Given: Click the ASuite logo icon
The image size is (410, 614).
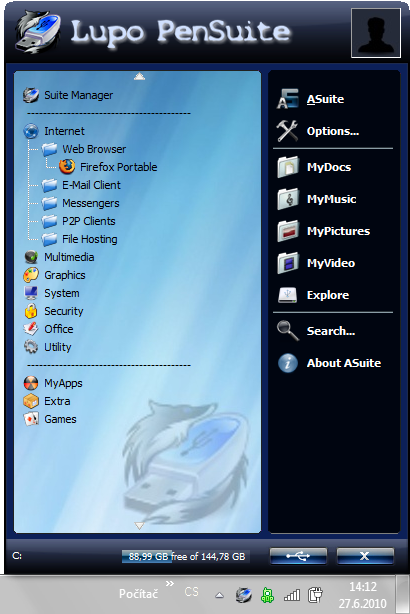Looking at the screenshot, I should click(x=288, y=99).
